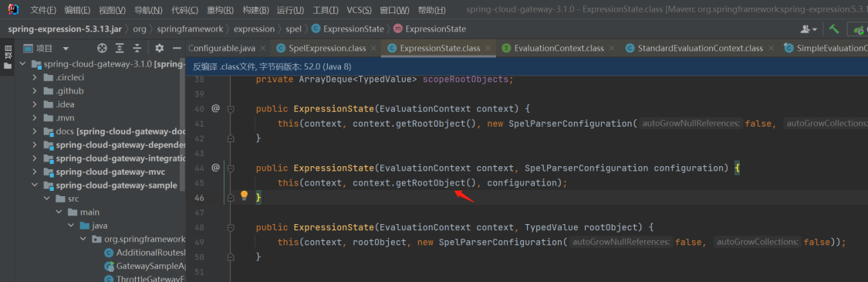868x282 pixels.
Task: Click the locate-opened-file crosshair icon in project panel
Action: [x=102, y=48]
